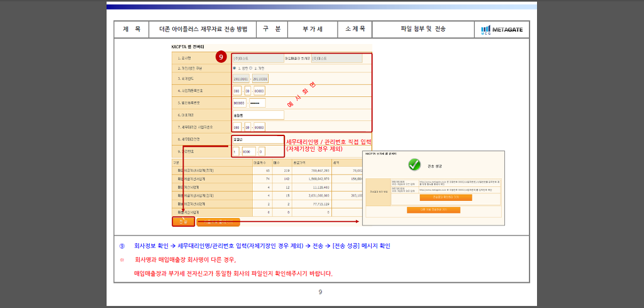This screenshot has height=308, width=644.
Task: Select the '2. 개인' radio button
Action: point(251,68)
